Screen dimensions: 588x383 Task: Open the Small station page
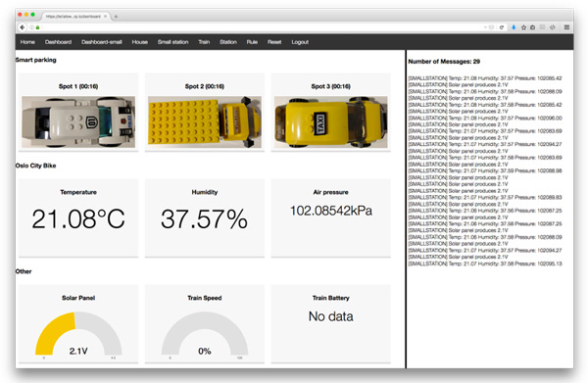pos(172,42)
